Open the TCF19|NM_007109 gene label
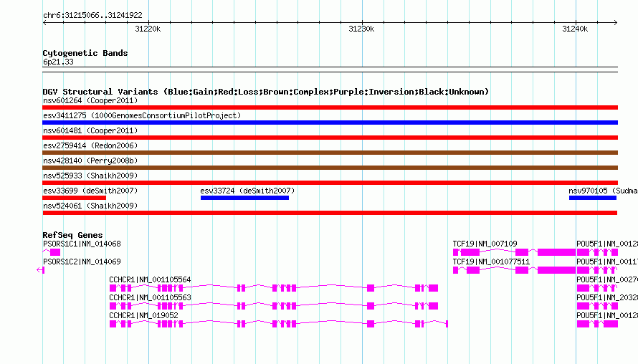638x364 pixels. (x=485, y=244)
